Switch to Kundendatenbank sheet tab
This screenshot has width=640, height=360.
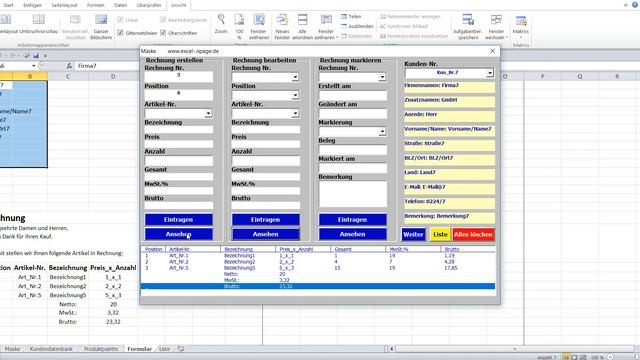(51, 349)
